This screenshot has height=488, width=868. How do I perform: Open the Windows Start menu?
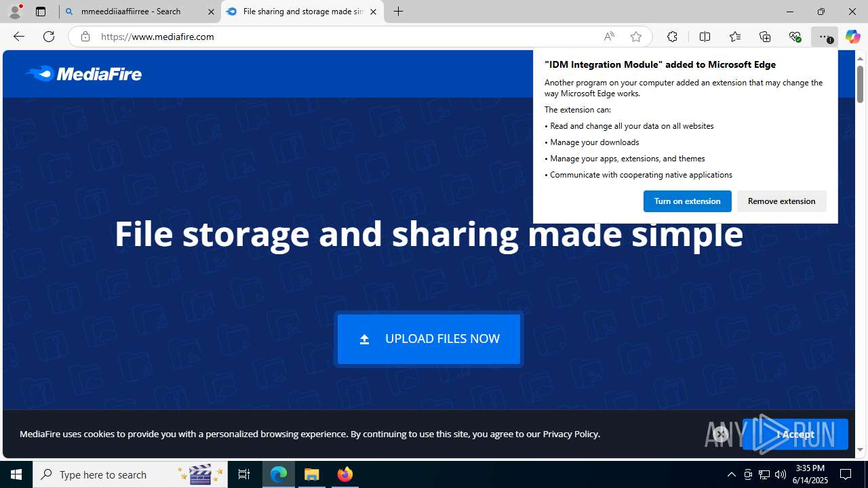(16, 474)
